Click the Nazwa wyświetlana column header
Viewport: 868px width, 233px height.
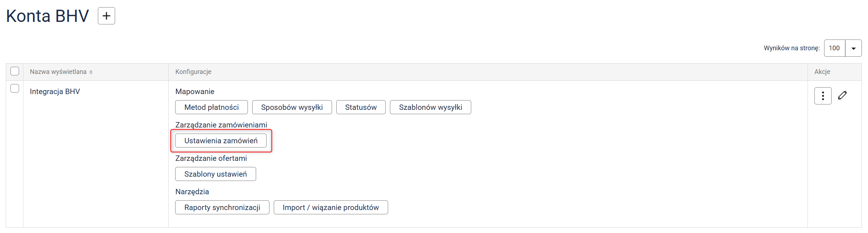pos(58,72)
